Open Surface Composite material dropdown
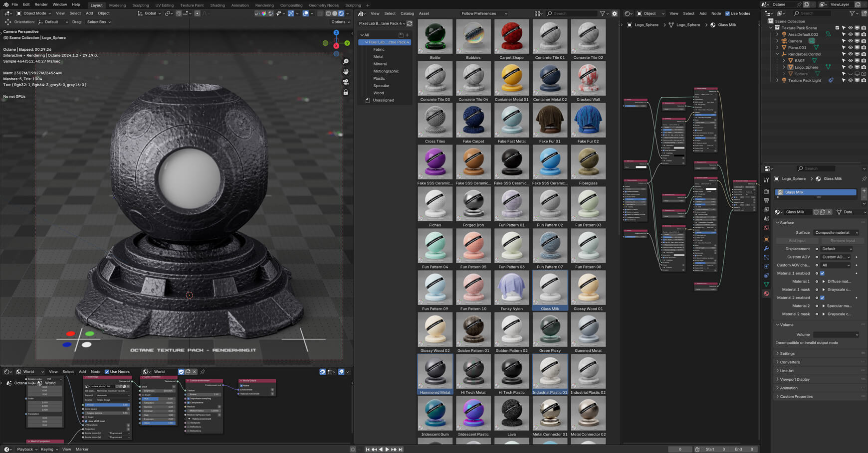This screenshot has width=868, height=453. pyautogui.click(x=836, y=233)
